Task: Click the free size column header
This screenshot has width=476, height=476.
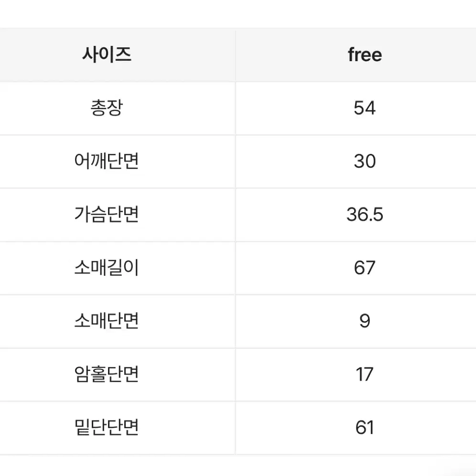Action: [x=365, y=55]
